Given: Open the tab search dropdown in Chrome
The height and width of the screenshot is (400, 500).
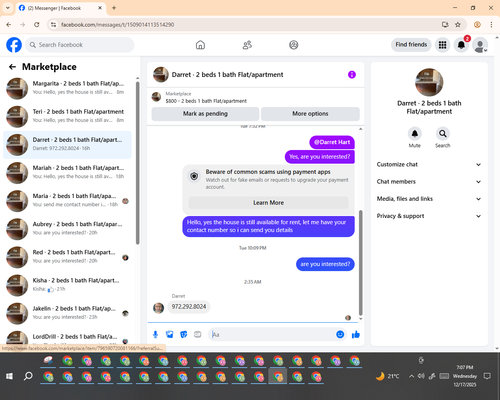Looking at the screenshot, I should click(x=8, y=8).
